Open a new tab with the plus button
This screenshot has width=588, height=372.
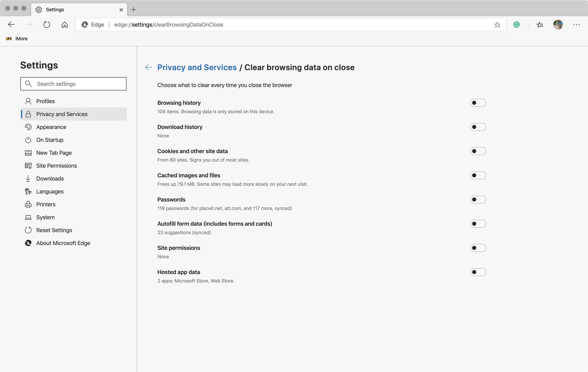(133, 9)
